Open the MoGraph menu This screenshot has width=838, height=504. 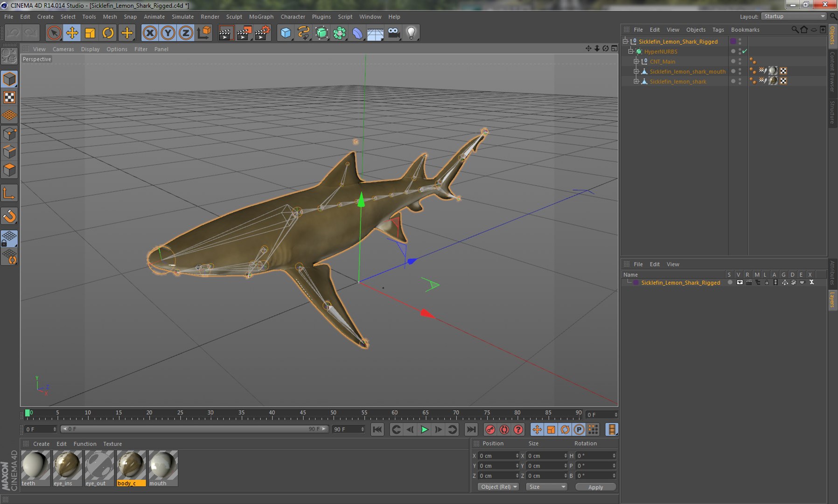point(261,17)
